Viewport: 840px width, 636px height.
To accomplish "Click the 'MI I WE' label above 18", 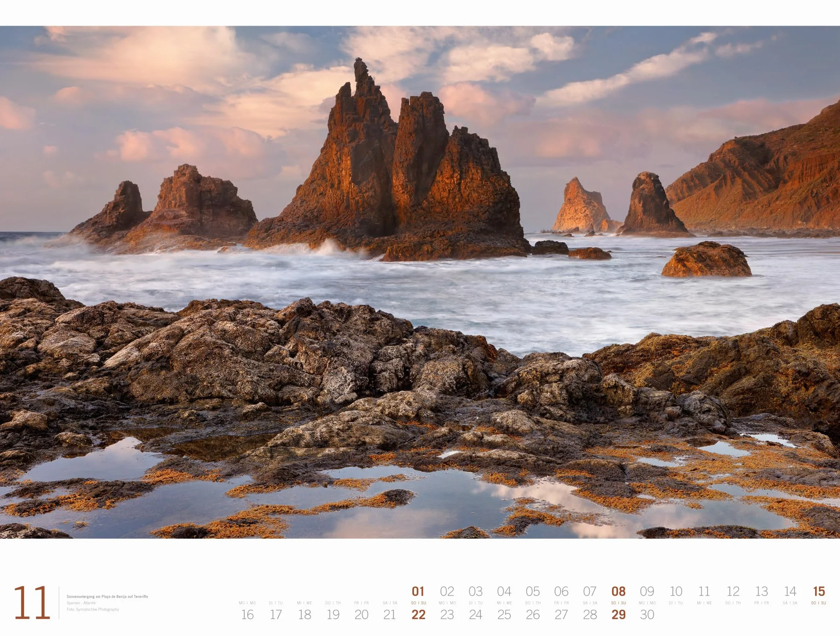I will 304,603.
